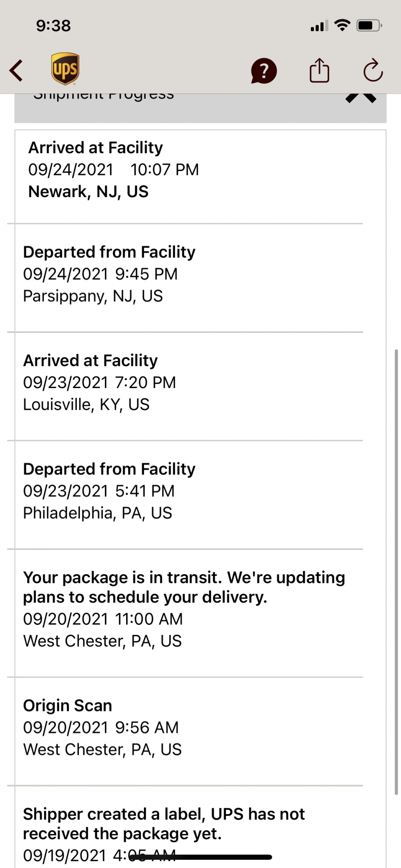Tap the refresh icon
Image resolution: width=401 pixels, height=868 pixels.
(x=372, y=70)
